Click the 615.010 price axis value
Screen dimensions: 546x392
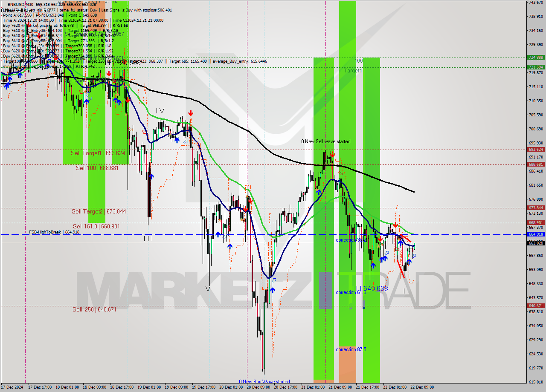(536, 382)
